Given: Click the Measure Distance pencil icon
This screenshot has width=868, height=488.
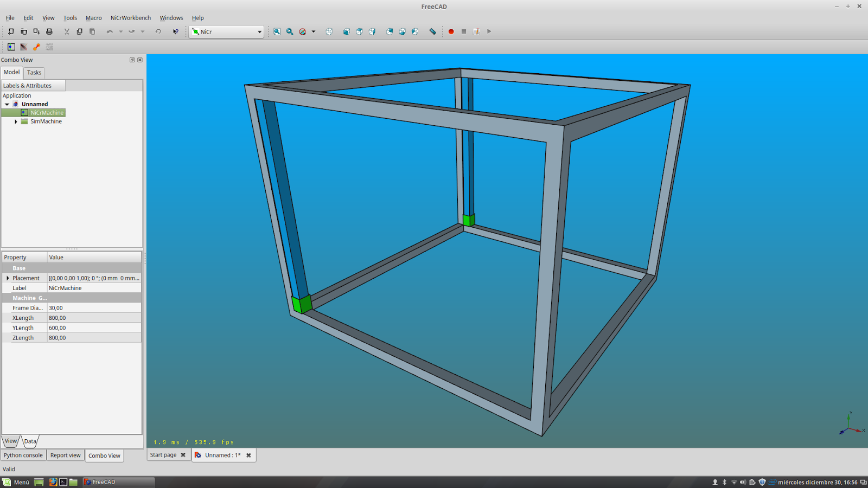Looking at the screenshot, I should point(433,31).
